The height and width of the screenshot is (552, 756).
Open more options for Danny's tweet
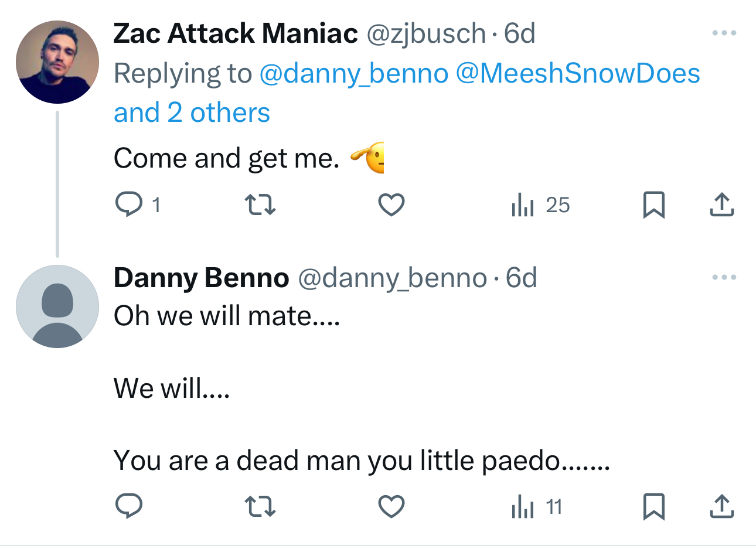tap(724, 277)
